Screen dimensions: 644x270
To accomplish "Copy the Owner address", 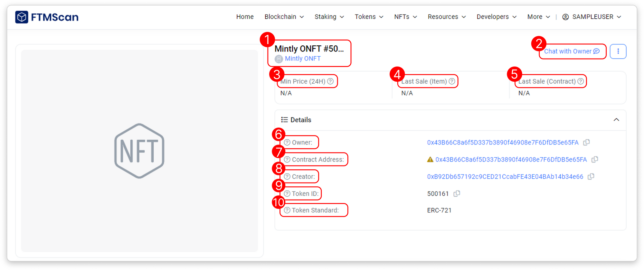I will [586, 142].
